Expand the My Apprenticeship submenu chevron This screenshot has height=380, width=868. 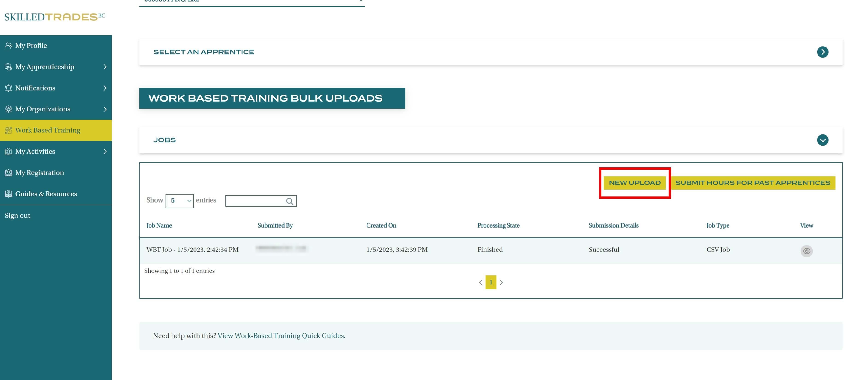point(105,67)
